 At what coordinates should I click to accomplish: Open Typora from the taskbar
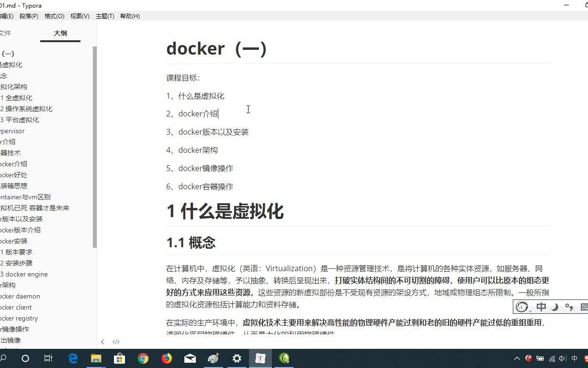coord(260,358)
